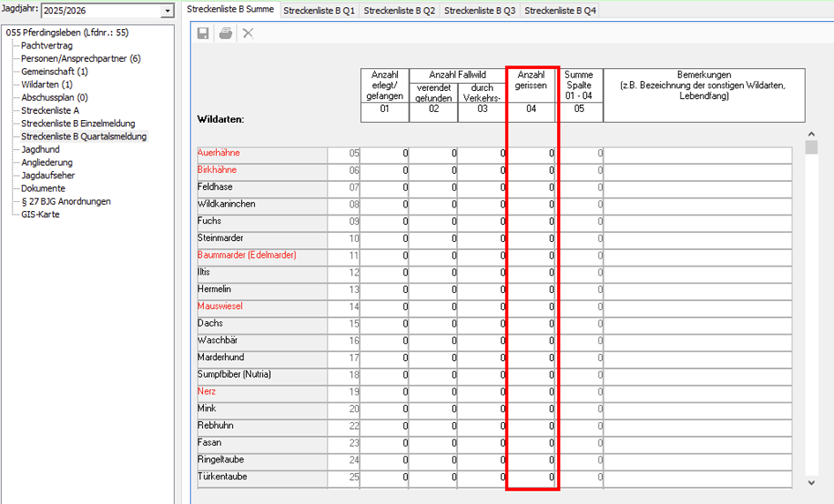Image resolution: width=834 pixels, height=504 pixels.
Task: Select Pachtvertrag in the tree
Action: (x=47, y=45)
